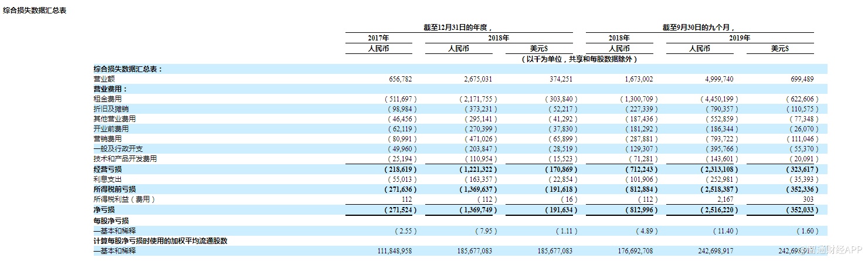
Task: Click the 净亏损 row label
Action: 104,209
